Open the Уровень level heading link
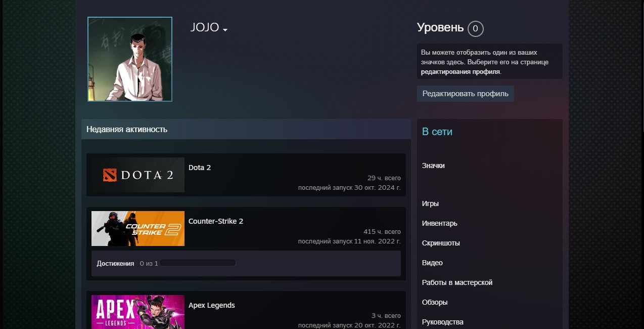This screenshot has height=329, width=644. 440,27
